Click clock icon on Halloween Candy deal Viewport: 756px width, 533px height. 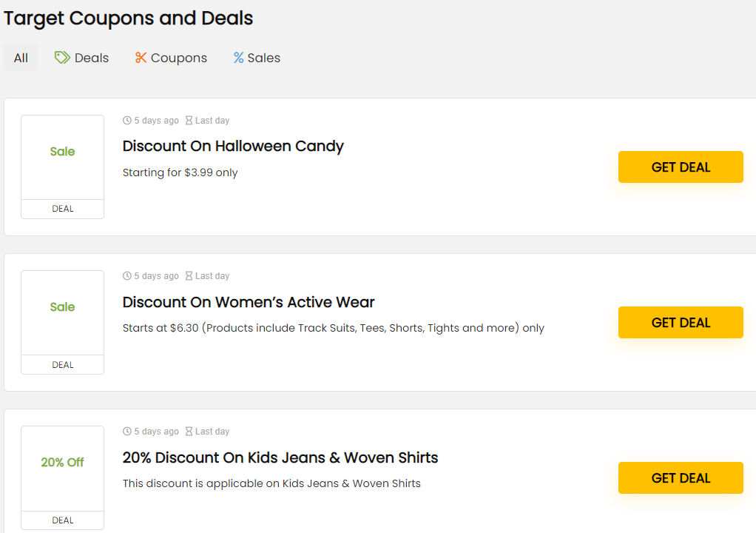pyautogui.click(x=126, y=121)
